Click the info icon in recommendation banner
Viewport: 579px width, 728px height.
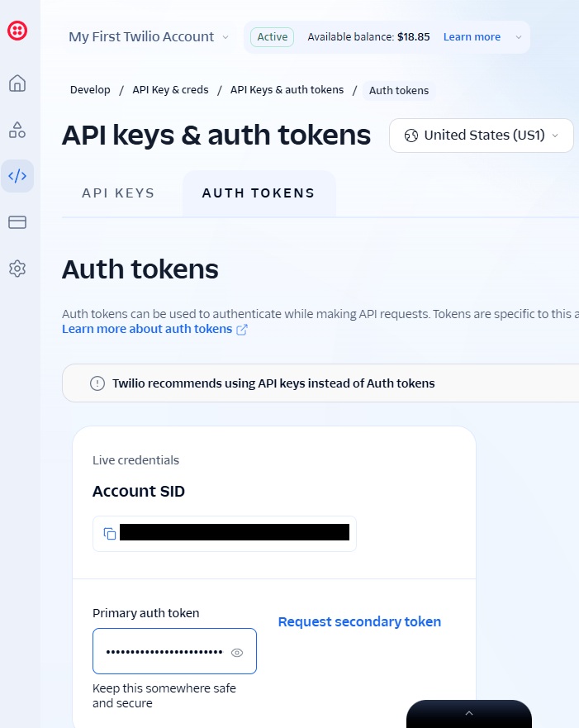[x=97, y=383]
